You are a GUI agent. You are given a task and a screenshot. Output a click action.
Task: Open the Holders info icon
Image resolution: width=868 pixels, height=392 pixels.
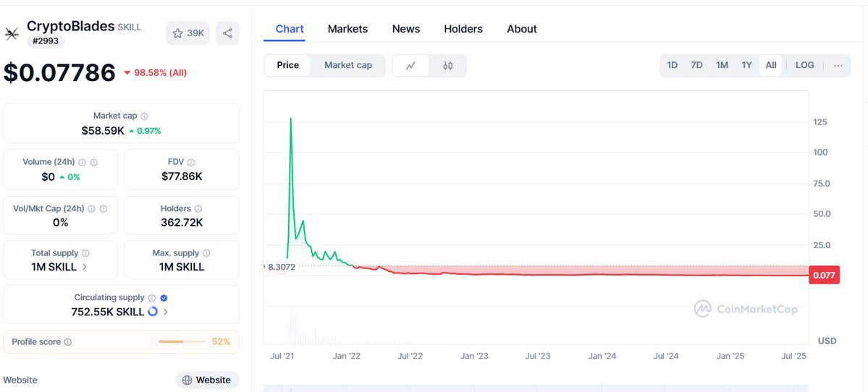(198, 208)
